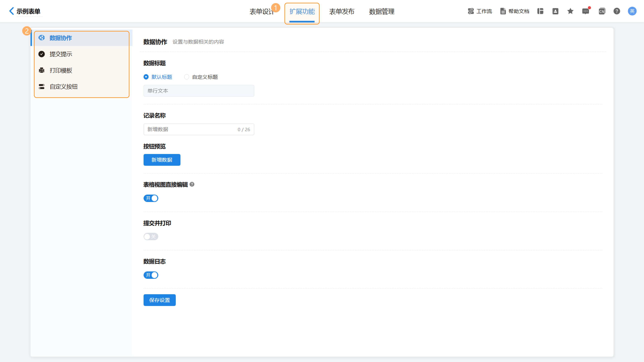Click the 自定义按钮 toggle-style icon

pos(41,87)
